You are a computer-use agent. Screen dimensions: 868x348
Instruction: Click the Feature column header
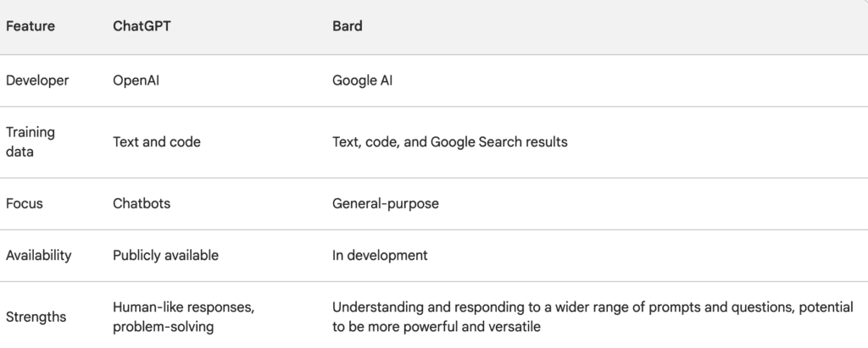click(x=31, y=26)
